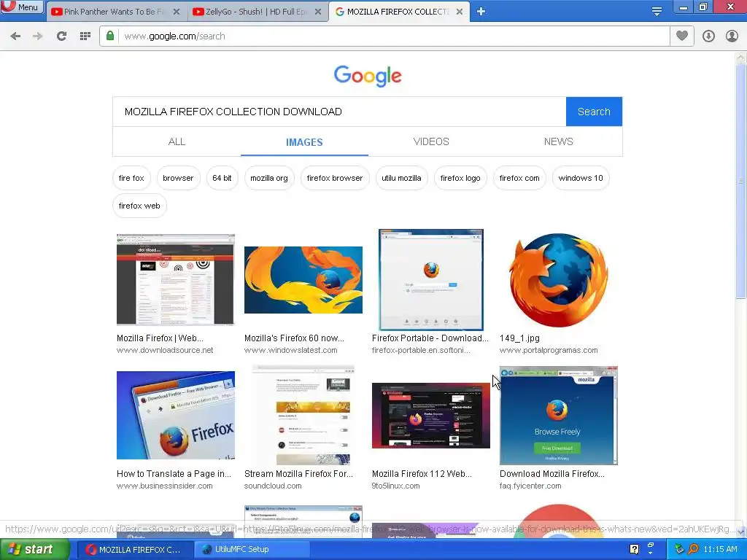The image size is (747, 560).
Task: Select the 'firefox com' suggestion chip
Action: 519,178
